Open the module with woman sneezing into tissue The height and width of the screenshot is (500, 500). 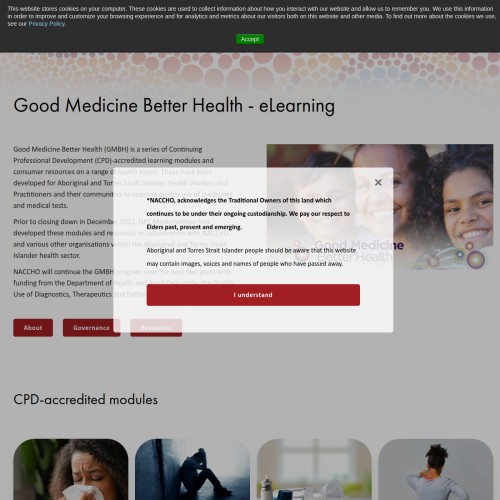point(71,469)
